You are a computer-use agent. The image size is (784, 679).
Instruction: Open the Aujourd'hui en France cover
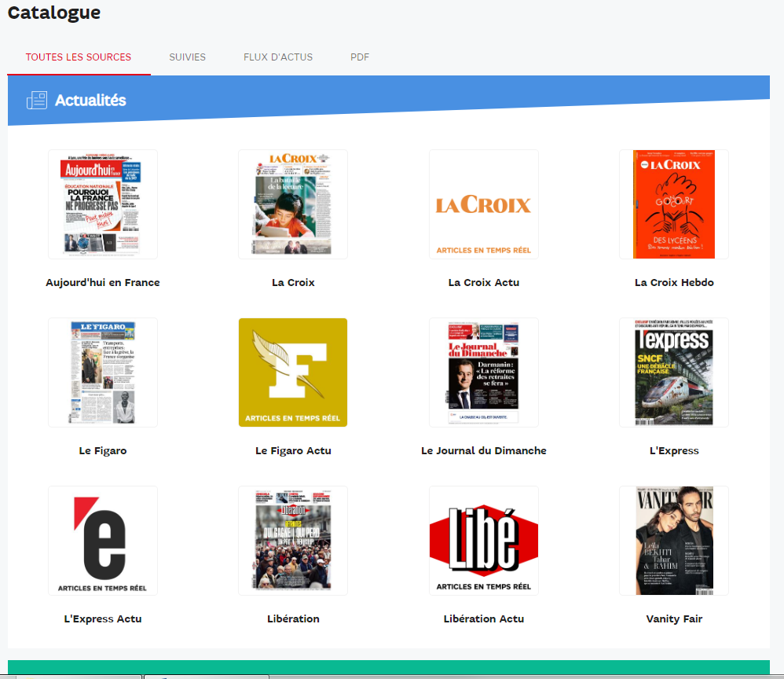(102, 204)
